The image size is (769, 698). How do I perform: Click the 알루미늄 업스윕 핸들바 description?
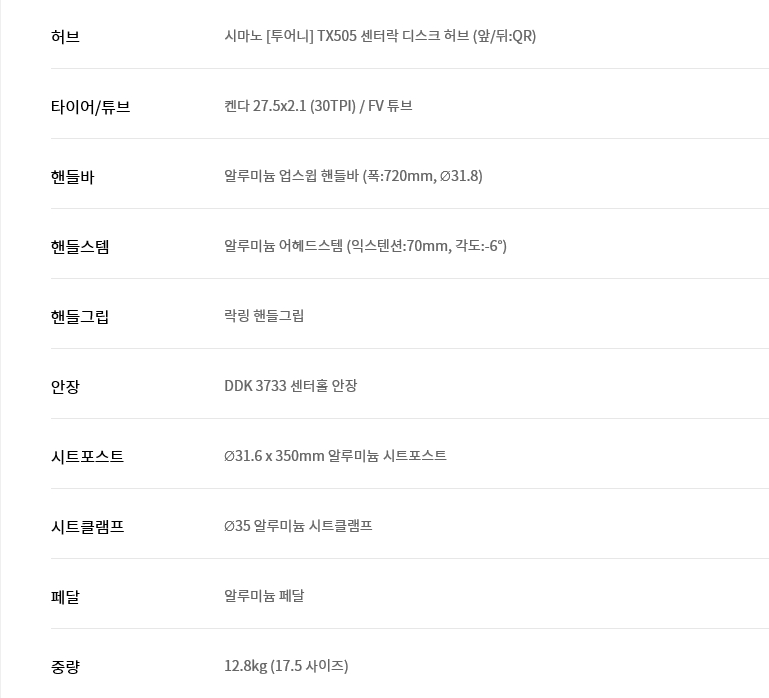(x=352, y=176)
